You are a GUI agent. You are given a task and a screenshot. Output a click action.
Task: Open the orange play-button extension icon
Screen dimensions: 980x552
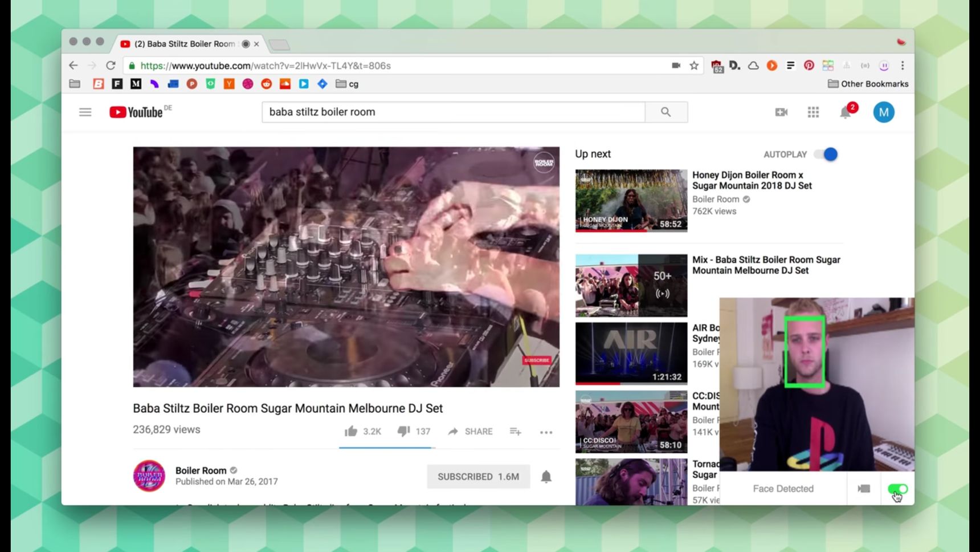(x=772, y=66)
